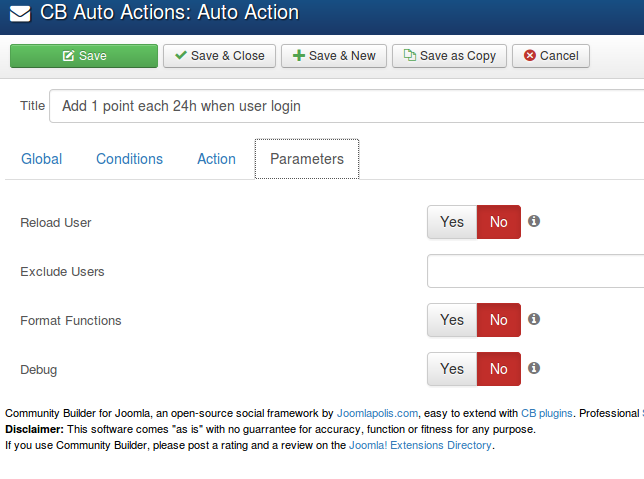Enable Debug with Yes
644x479 pixels.
point(452,369)
